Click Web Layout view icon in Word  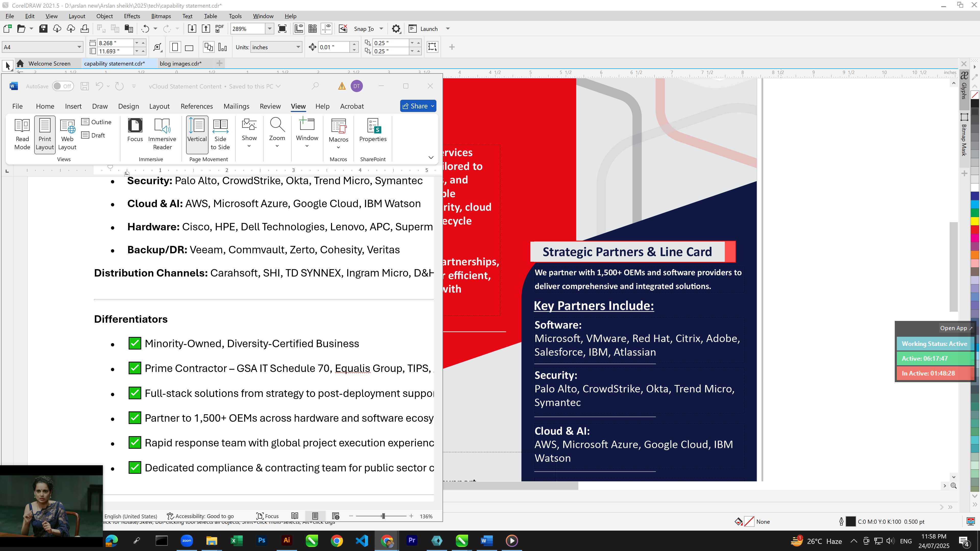coord(67,134)
